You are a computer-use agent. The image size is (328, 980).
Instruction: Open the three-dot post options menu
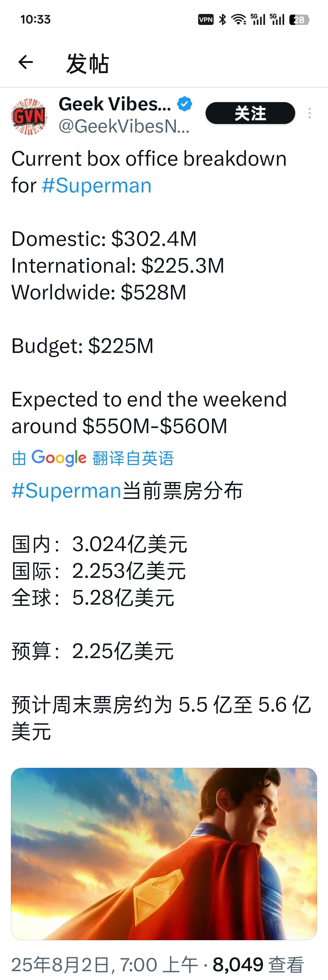(x=310, y=113)
